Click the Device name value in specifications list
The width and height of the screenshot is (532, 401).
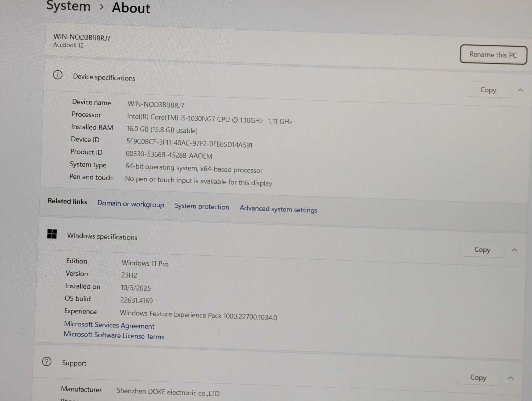click(x=156, y=104)
